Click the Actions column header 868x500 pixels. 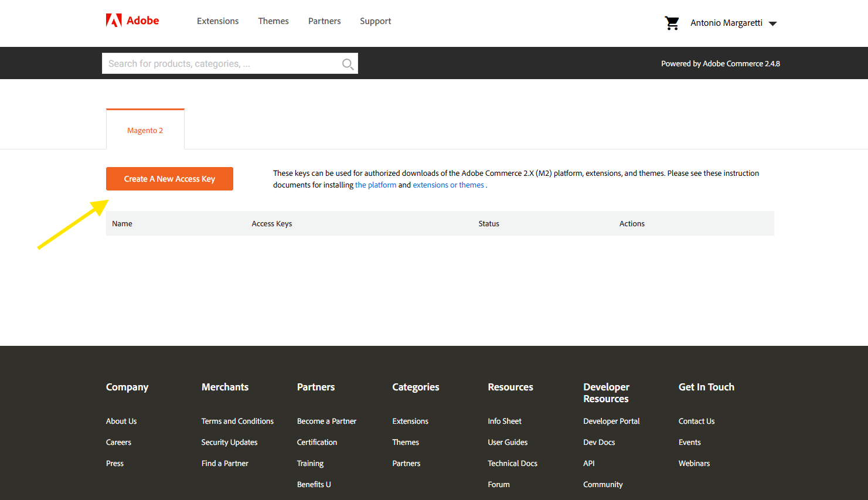(632, 223)
